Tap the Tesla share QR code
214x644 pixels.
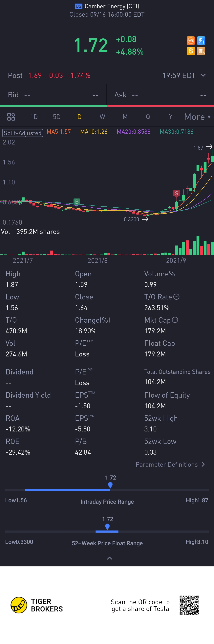(189, 605)
